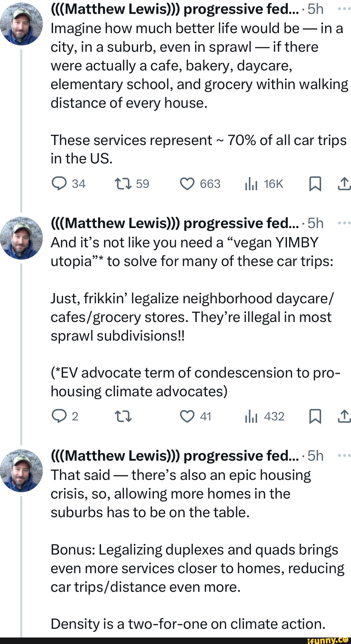Viewport: 351px width, 644px height.
Task: Bookmark the first tweet about cafes and bakeries
Action: 315,184
